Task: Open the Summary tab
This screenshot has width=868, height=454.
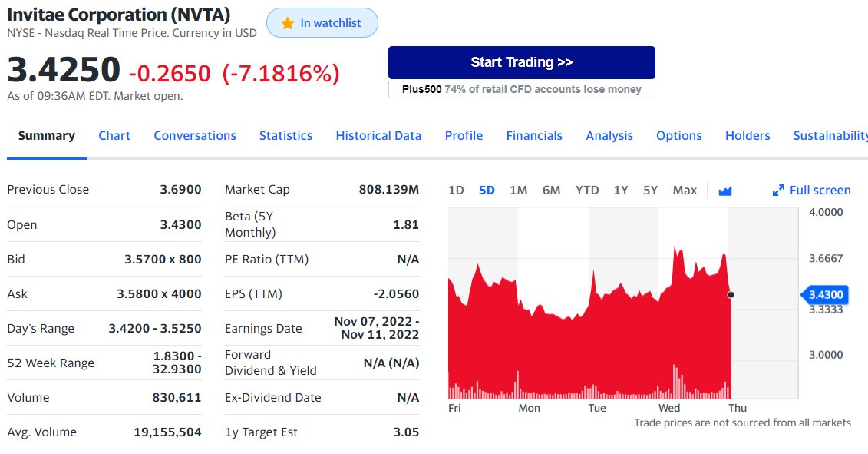Action: pos(47,136)
